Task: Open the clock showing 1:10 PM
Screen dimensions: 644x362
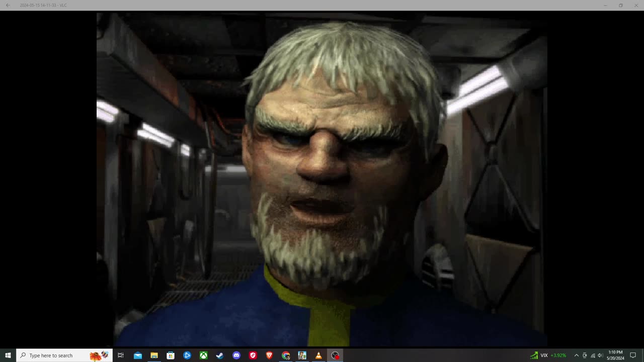Action: point(615,355)
